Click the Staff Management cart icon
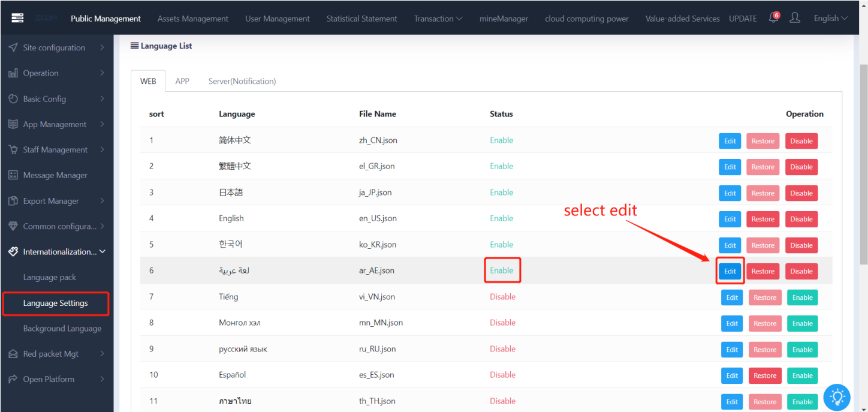Image resolution: width=868 pixels, height=412 pixels. [13, 150]
